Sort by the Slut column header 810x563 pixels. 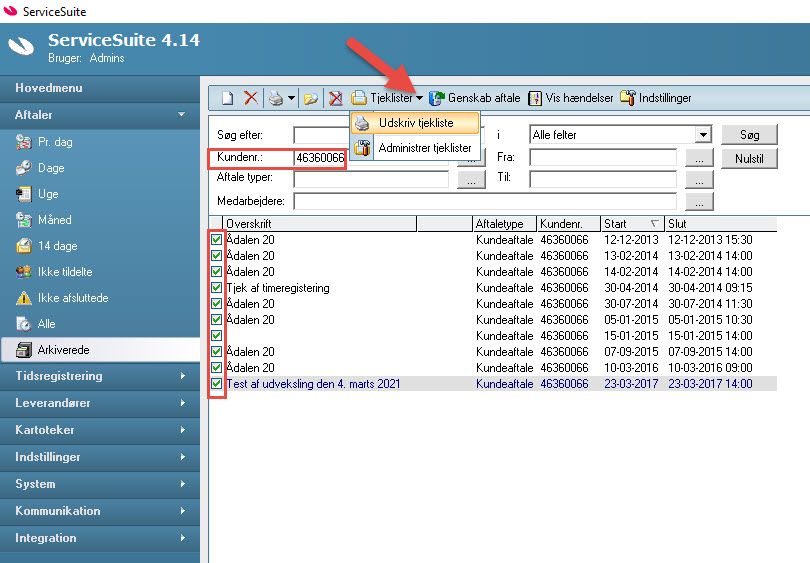721,224
